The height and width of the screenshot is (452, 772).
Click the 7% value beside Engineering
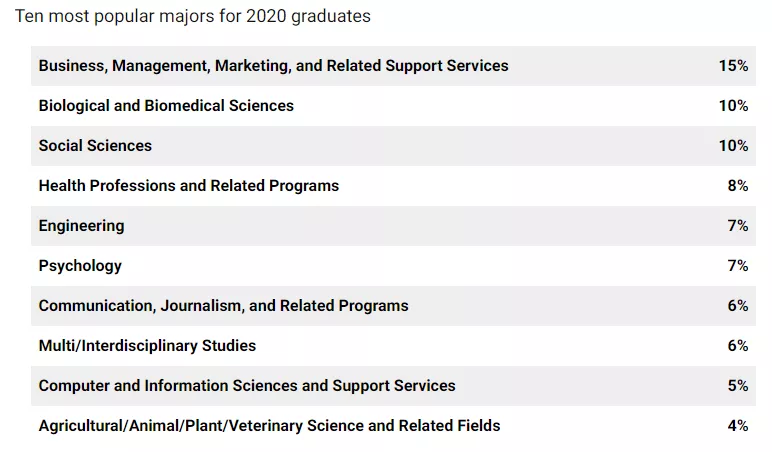pyautogui.click(x=738, y=226)
